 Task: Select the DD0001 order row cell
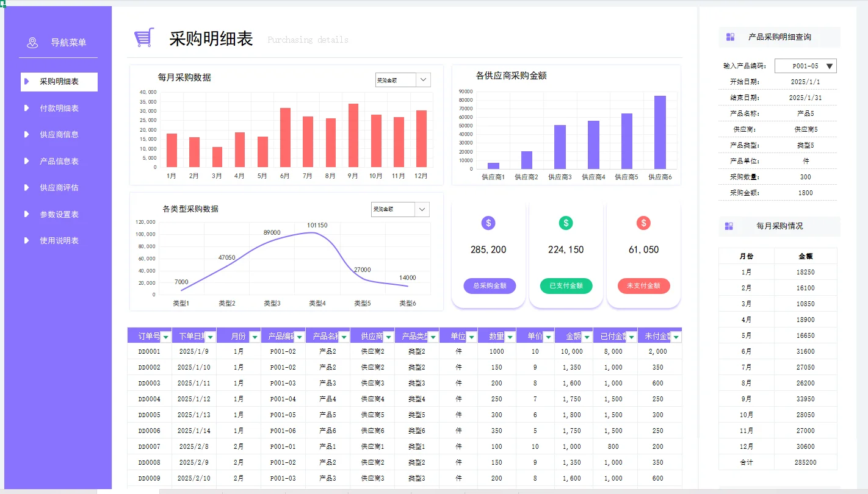pos(149,351)
